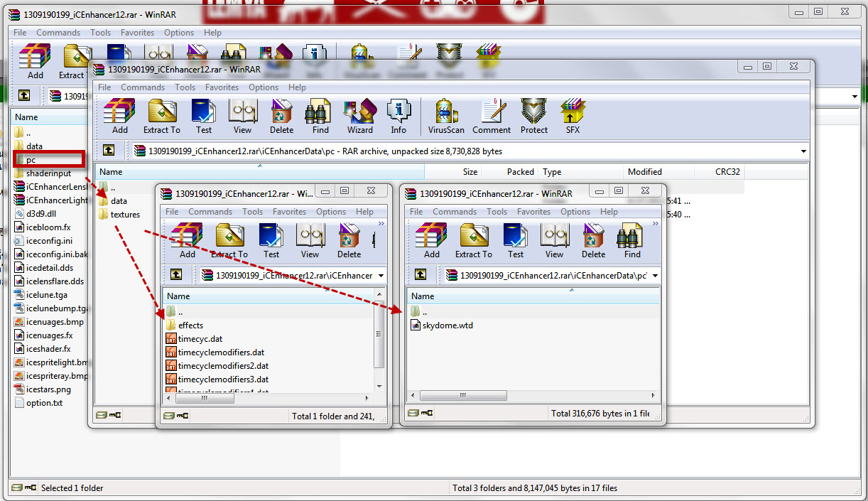Open Favorites menu in the timecyc.dat window
This screenshot has height=501, width=868.
[289, 212]
